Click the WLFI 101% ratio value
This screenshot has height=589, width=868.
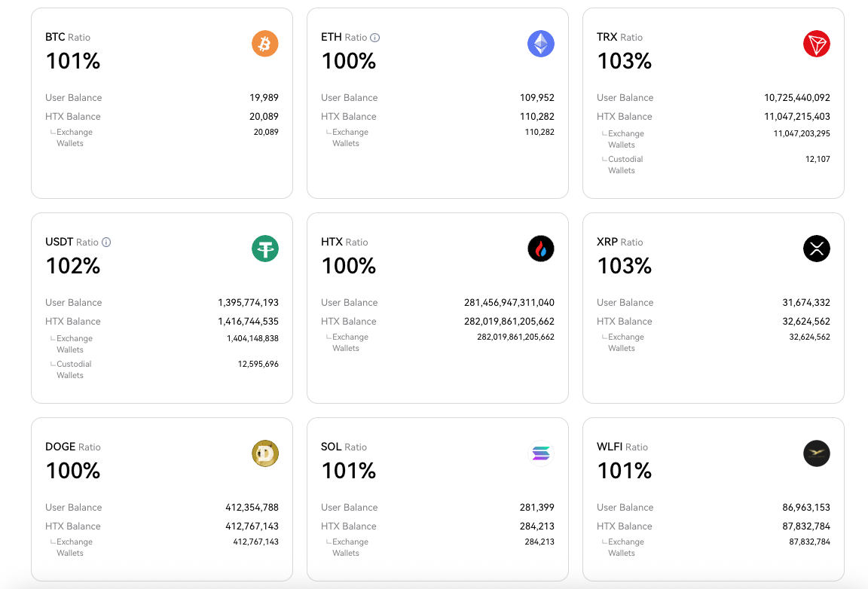625,471
